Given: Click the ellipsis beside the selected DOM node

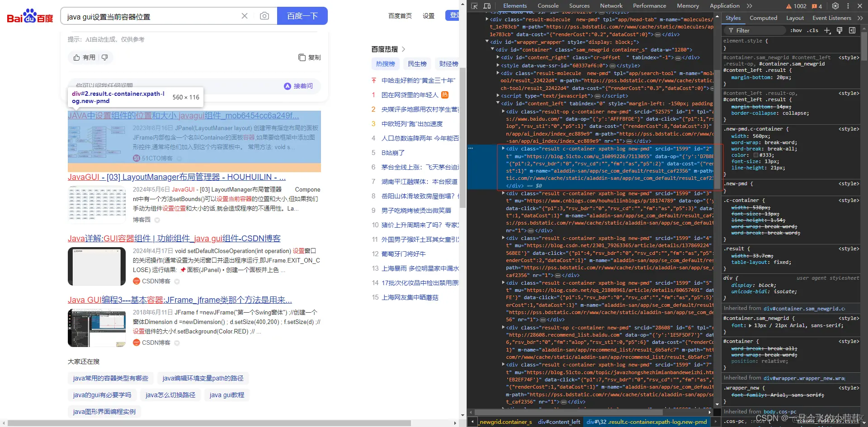Looking at the screenshot, I should pyautogui.click(x=471, y=148).
